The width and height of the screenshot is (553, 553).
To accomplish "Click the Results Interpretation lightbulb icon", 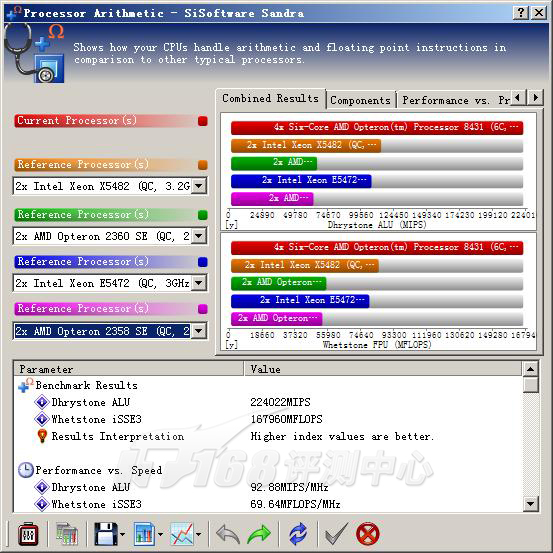I will 42,436.
